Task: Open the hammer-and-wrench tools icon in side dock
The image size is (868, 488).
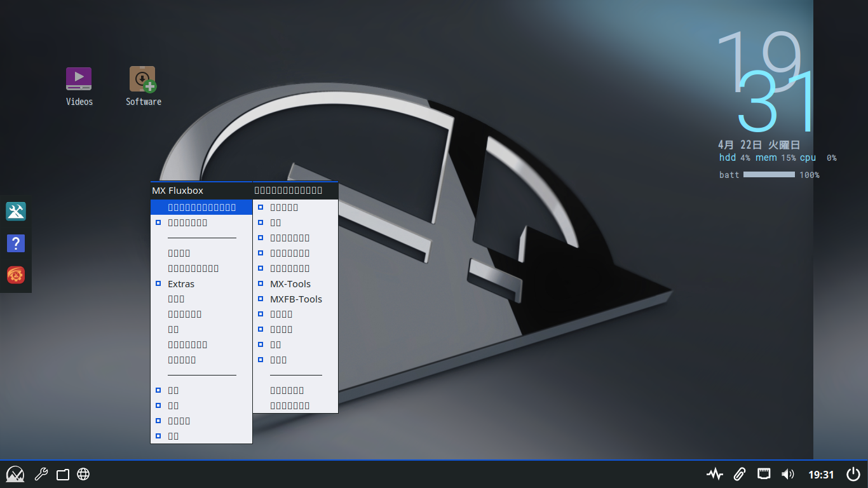Action: coord(15,212)
